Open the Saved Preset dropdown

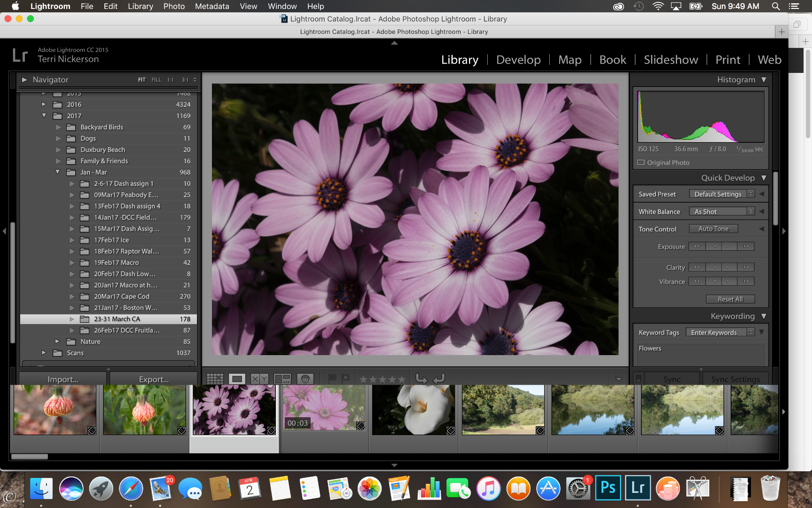pyautogui.click(x=721, y=194)
